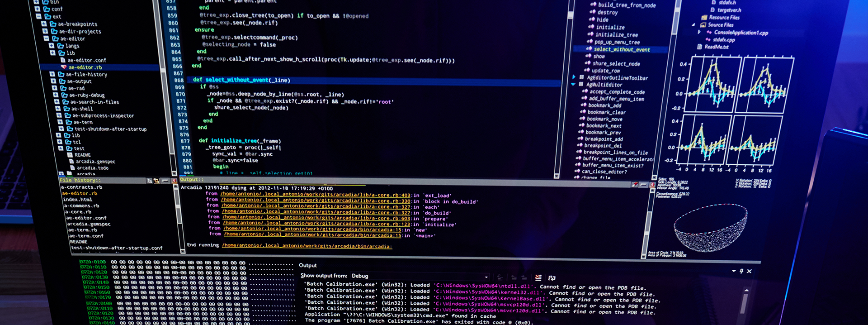The width and height of the screenshot is (868, 325).
Task: Click the def initialize_tree code line
Action: point(240,141)
